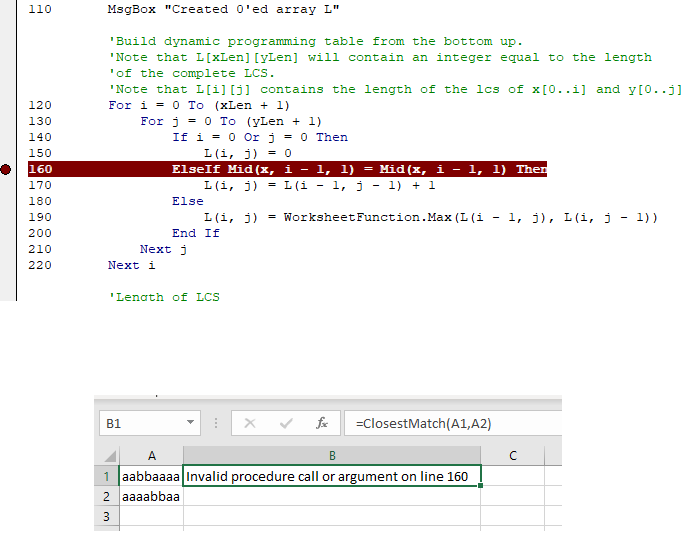Click line 150 L(i, j) = 0
Image resolution: width=687 pixels, height=545 pixels.
pyautogui.click(x=248, y=153)
